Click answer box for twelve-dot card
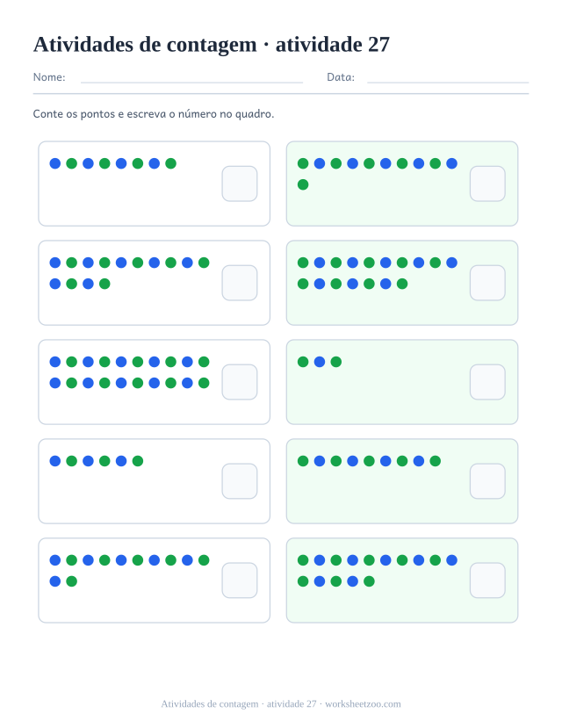This screenshot has height=728, width=562. 240,580
